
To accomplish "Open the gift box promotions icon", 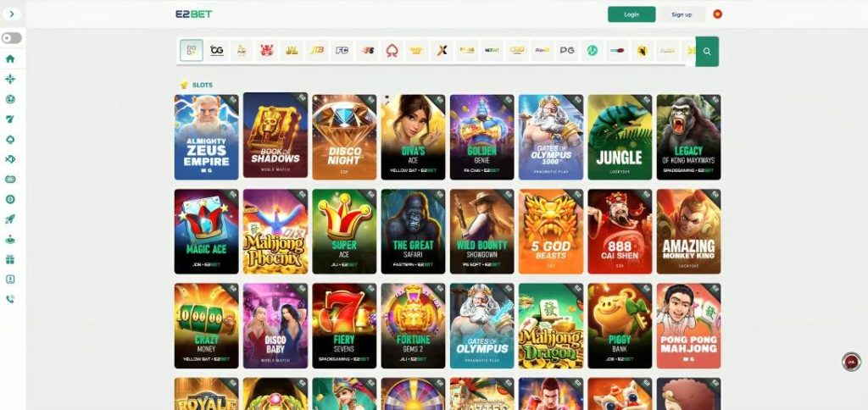I will pos(10,259).
